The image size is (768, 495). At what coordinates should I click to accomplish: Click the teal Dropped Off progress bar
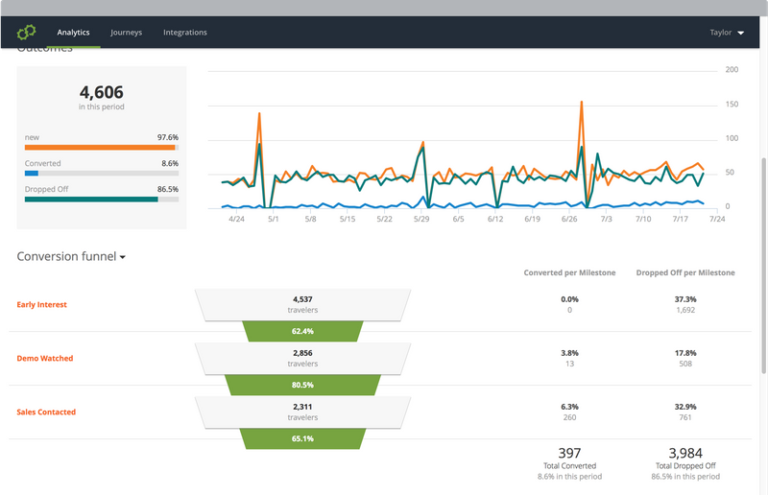[x=91, y=199]
